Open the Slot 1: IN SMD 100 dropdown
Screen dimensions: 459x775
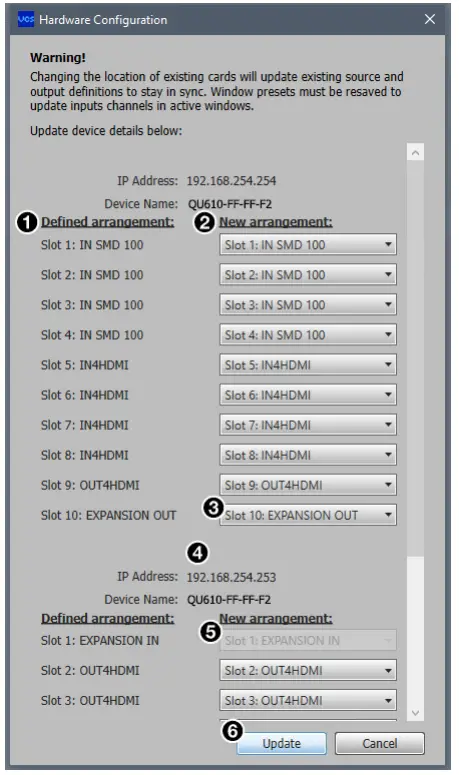(x=308, y=245)
